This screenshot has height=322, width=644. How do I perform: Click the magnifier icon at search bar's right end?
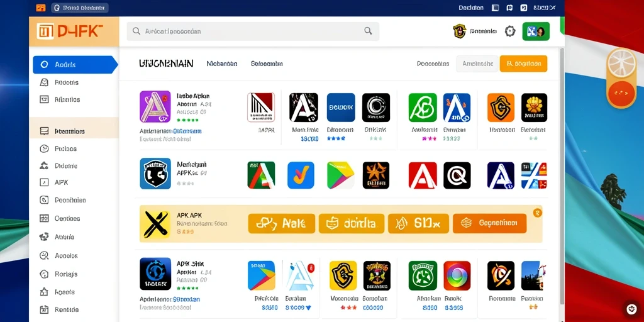[368, 31]
